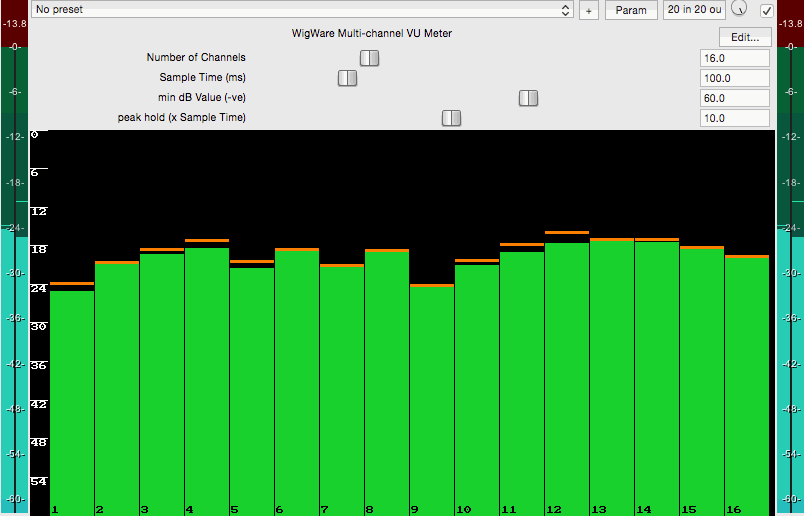This screenshot has width=804, height=516.
Task: Click the right output level meter
Action: tap(790, 256)
